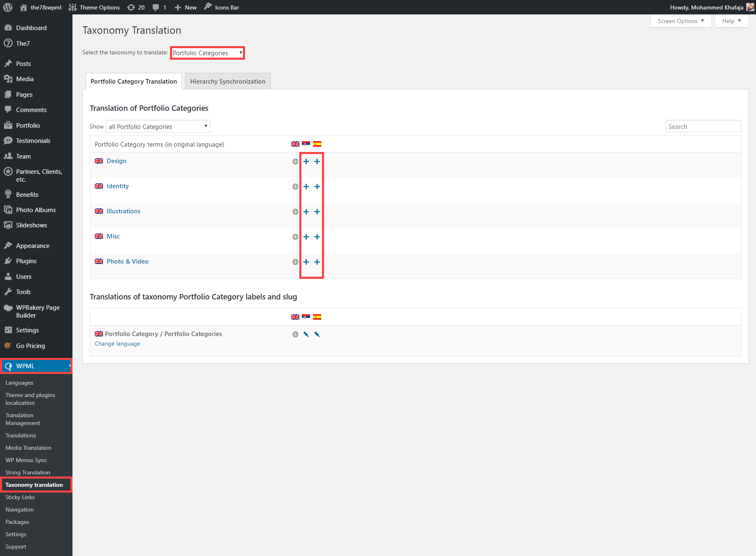756x556 pixels.
Task: Open WPBakery Page Builder menu
Action: [x=36, y=311]
